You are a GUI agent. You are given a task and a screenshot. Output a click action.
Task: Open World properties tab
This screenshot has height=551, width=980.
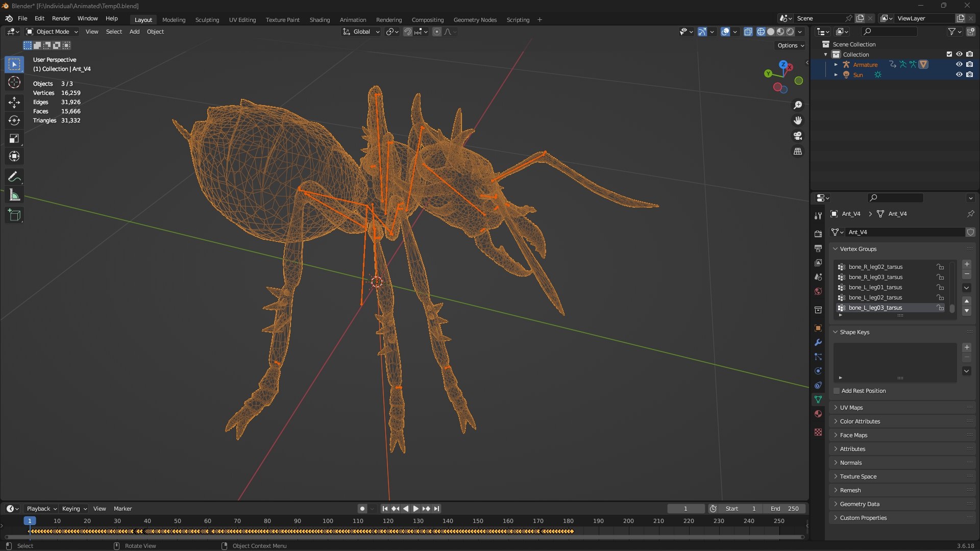[818, 291]
